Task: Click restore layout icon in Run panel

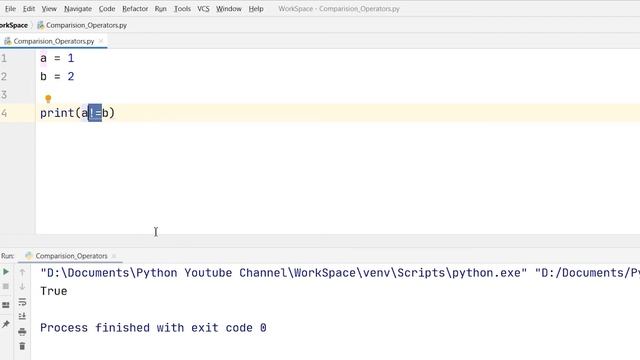Action: 6,305
